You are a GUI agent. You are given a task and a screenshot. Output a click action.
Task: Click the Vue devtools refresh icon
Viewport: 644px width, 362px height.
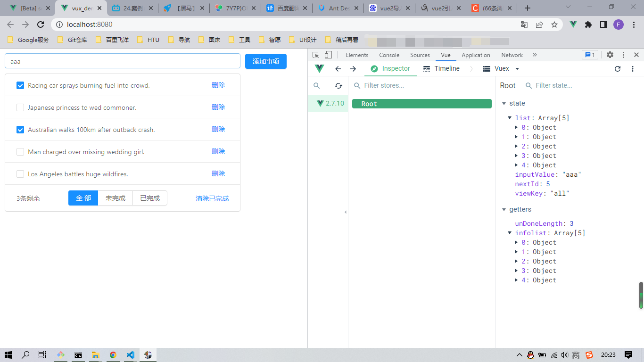pos(618,69)
